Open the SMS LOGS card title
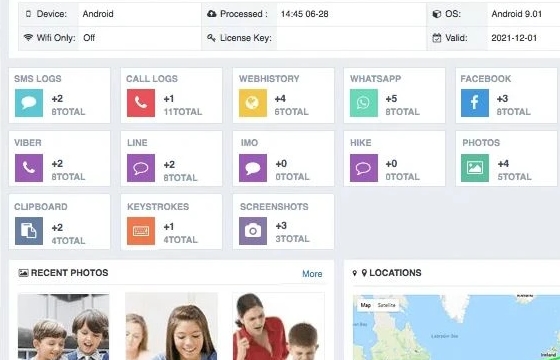The width and height of the screenshot is (560, 360). point(38,79)
